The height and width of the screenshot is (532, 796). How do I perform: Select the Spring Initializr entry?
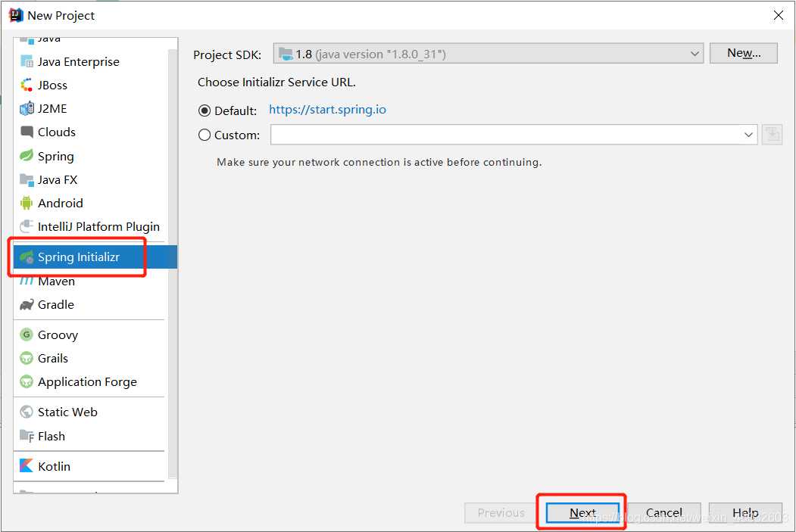coord(95,257)
